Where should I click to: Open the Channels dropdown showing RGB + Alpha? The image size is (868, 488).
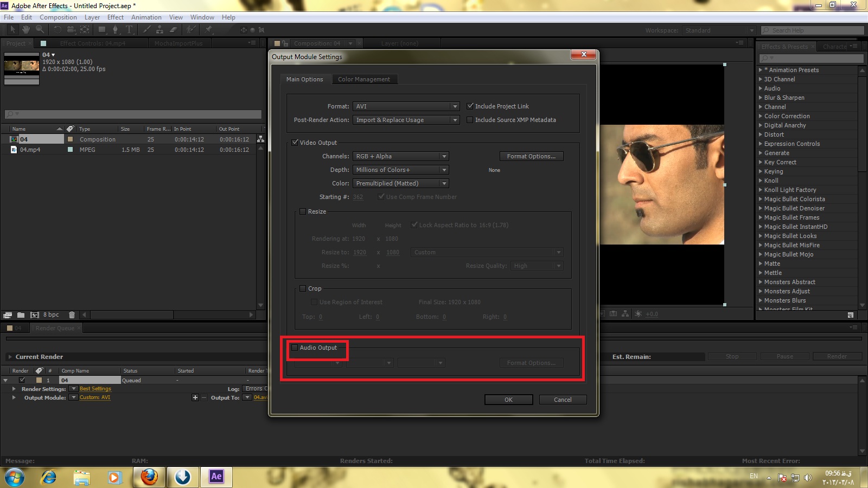point(401,156)
